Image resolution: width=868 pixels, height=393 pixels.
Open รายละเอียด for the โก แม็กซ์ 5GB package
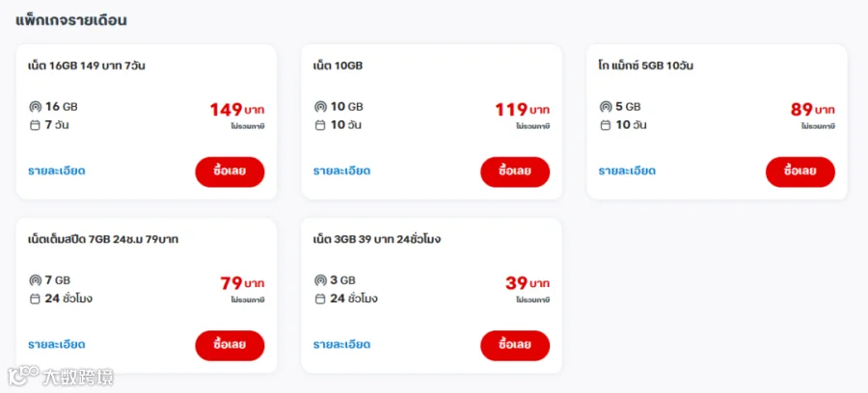point(627,170)
